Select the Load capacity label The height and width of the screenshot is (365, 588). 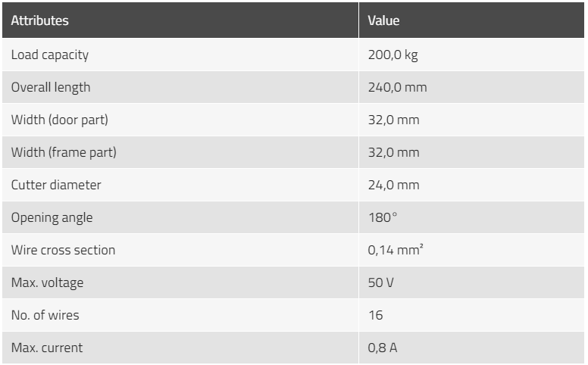click(50, 55)
